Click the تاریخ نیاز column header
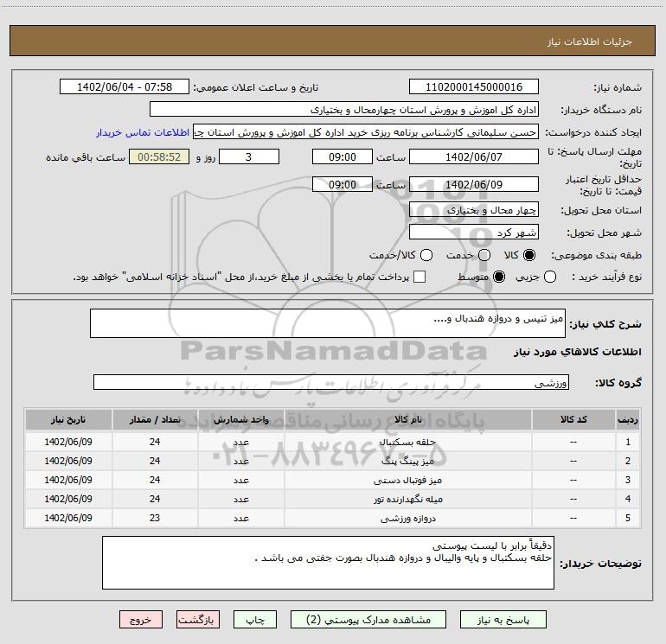The image size is (666, 644). point(68,419)
